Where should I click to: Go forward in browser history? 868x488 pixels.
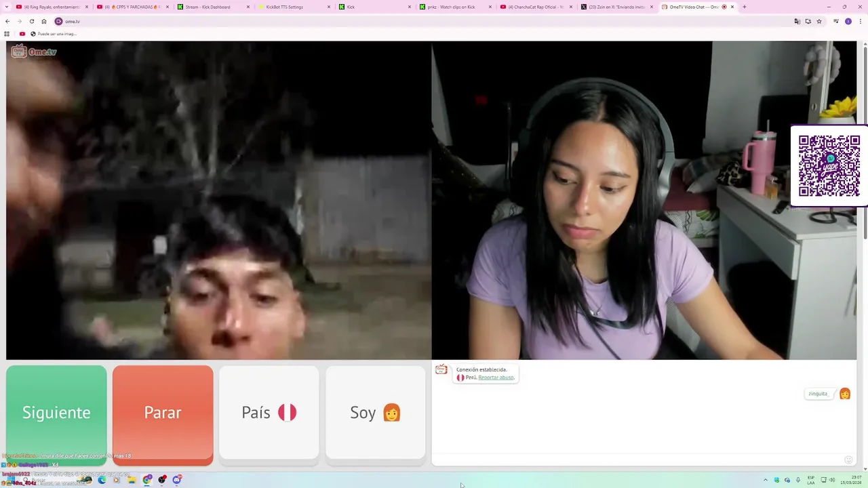point(19,21)
